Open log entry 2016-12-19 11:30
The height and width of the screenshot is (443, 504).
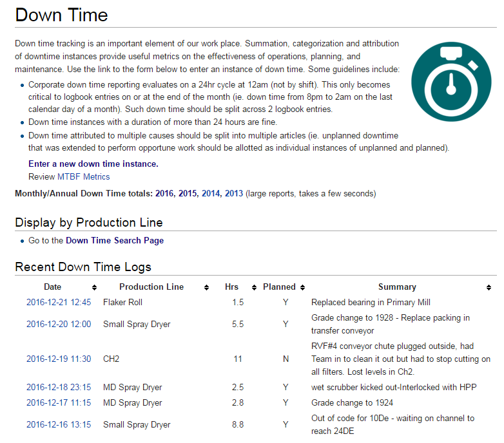(59, 359)
